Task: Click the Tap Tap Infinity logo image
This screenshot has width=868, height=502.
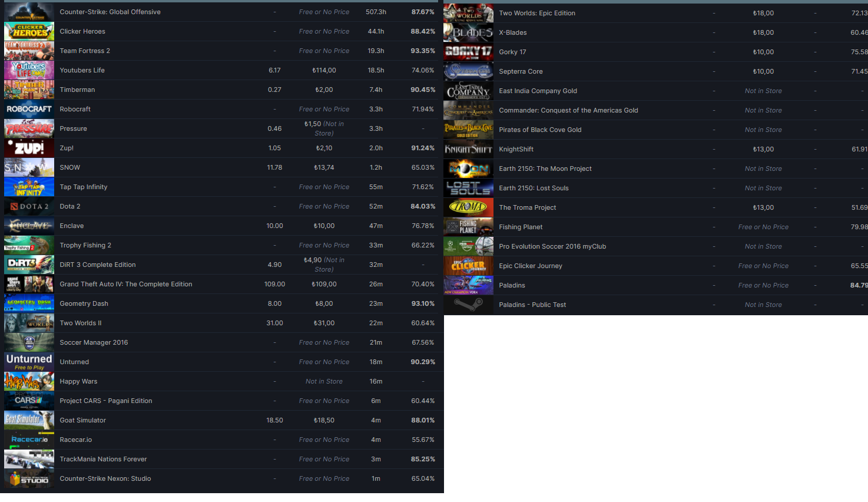Action: [x=29, y=187]
